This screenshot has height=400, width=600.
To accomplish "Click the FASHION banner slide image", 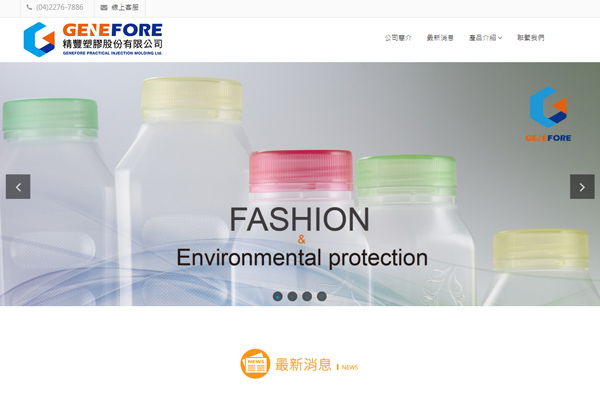I will (300, 184).
